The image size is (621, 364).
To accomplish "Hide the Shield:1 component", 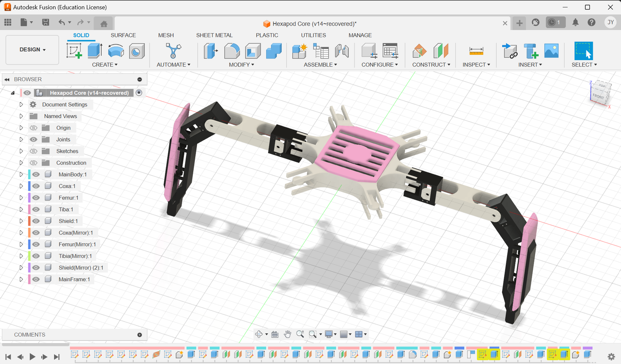I will tap(35, 221).
